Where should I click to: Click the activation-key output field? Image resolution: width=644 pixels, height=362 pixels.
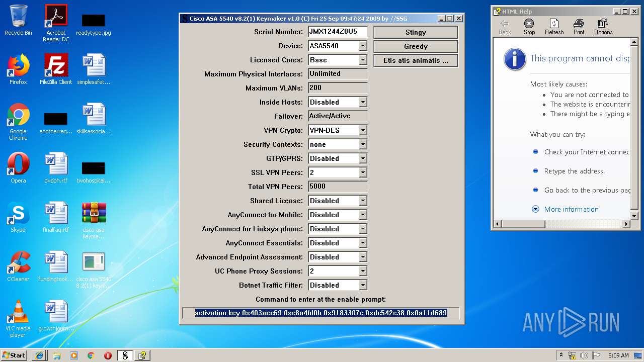click(x=321, y=313)
